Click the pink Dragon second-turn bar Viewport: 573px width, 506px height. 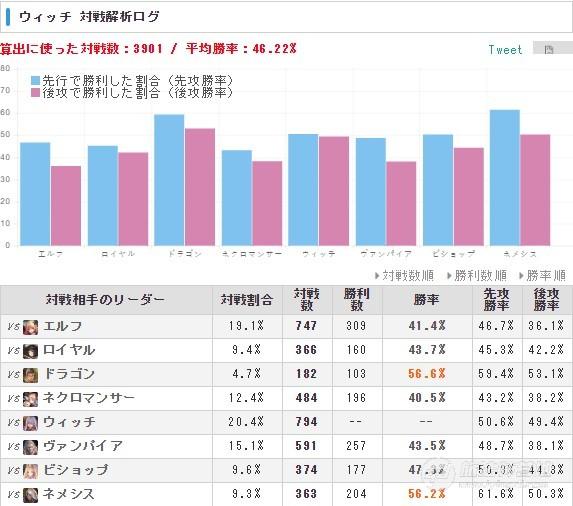[200, 187]
